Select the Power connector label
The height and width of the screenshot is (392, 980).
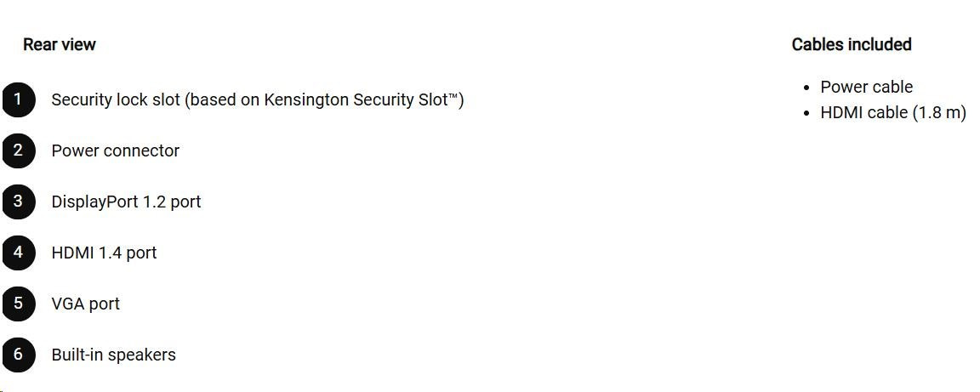click(116, 151)
